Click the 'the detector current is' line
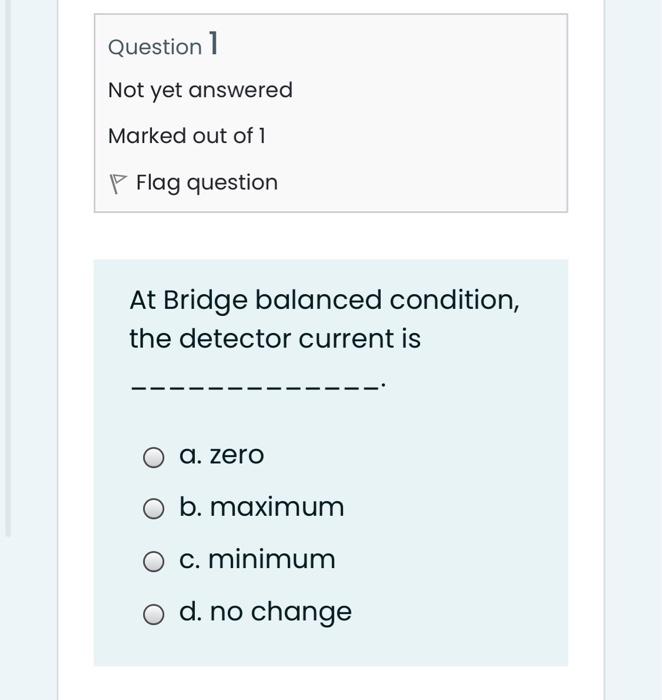Viewport: 662px width, 700px height. (275, 339)
